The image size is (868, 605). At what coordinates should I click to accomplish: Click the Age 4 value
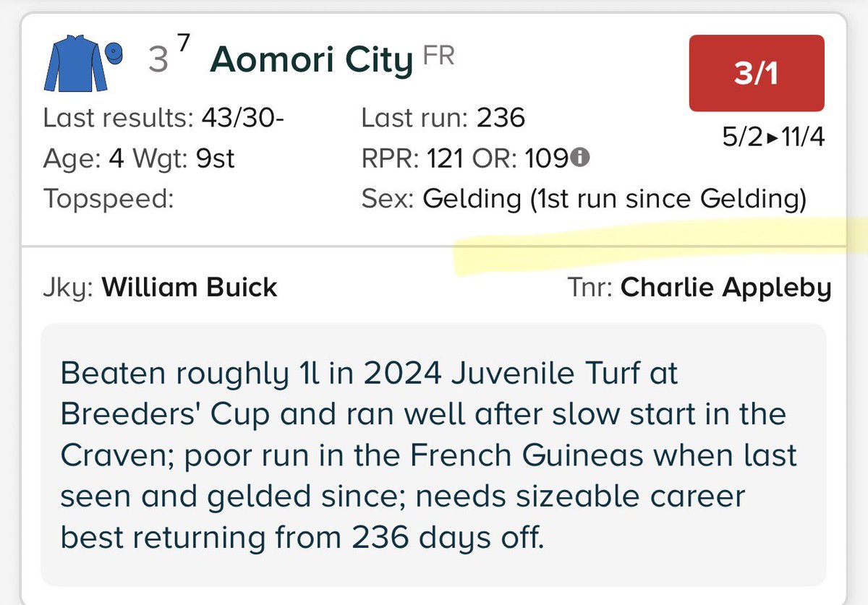116,158
